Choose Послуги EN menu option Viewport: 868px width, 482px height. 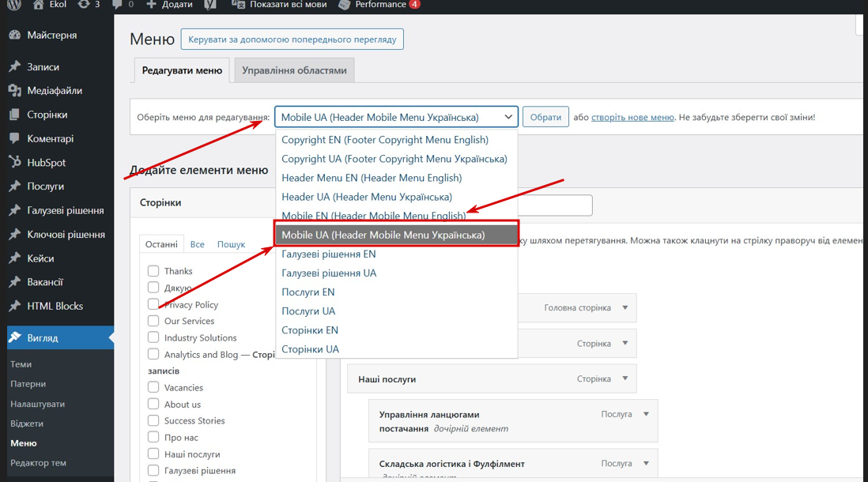(x=396, y=292)
